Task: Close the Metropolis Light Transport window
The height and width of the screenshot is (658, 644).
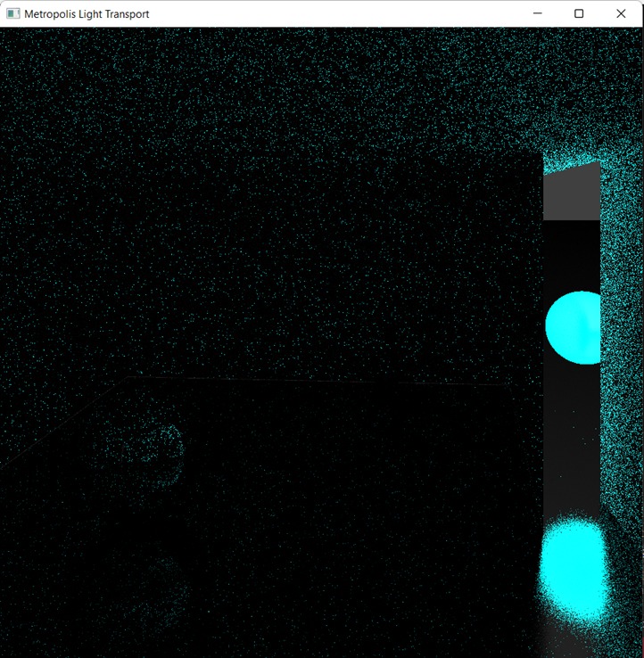Action: (621, 13)
